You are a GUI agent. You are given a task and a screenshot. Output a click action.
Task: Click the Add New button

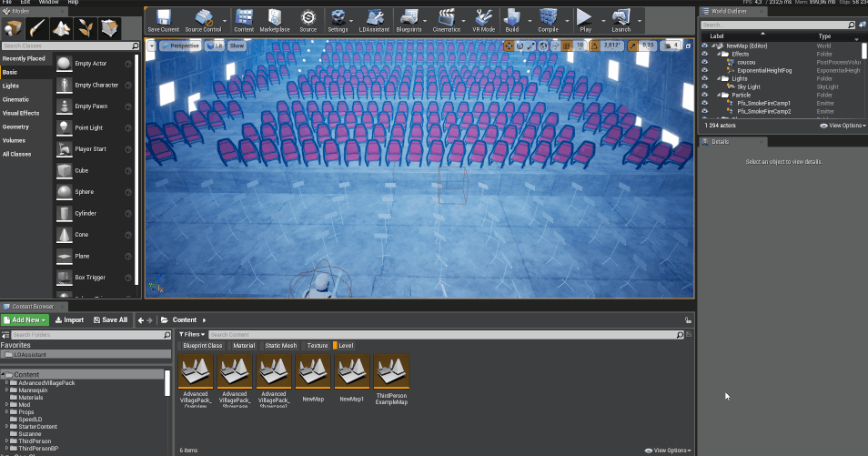(x=25, y=320)
